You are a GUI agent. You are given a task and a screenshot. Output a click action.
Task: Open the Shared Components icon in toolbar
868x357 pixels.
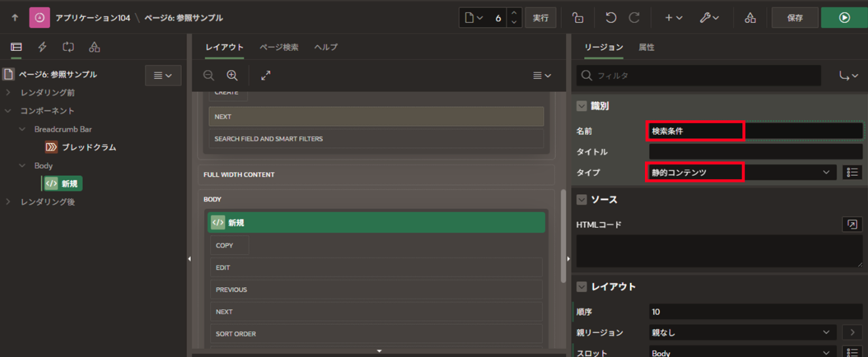click(x=750, y=18)
